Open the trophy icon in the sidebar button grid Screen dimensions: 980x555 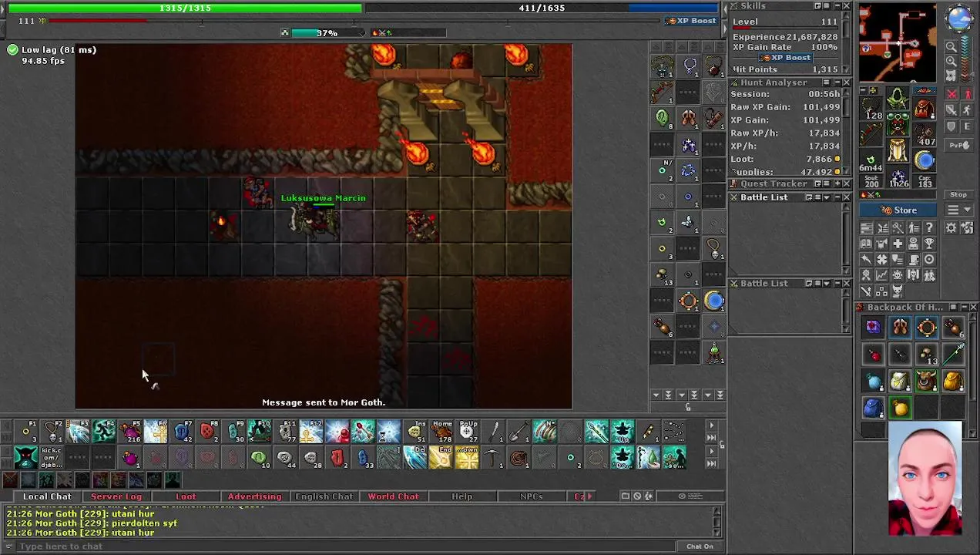pos(930,244)
